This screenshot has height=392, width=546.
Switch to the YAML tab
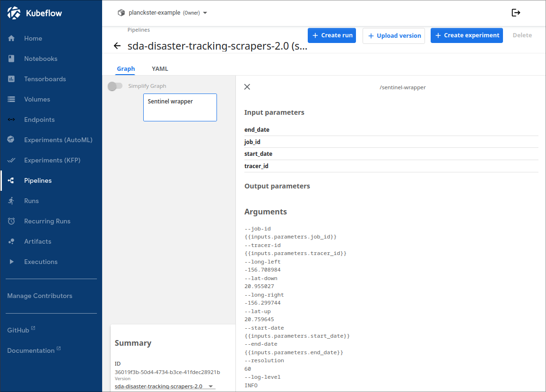point(160,68)
